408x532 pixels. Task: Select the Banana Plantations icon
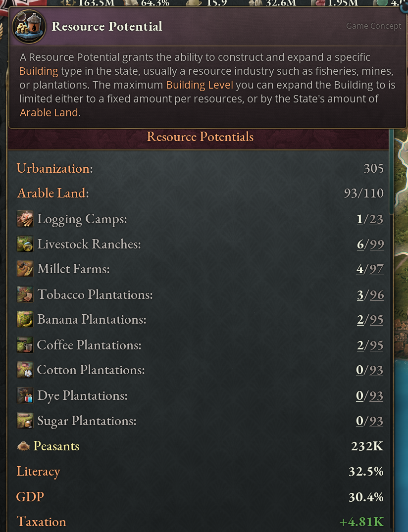coord(25,320)
